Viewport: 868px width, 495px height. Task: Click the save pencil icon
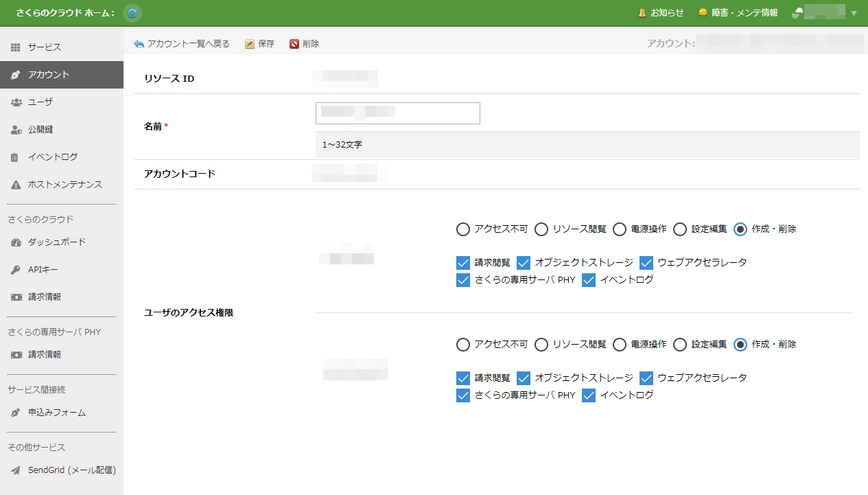[x=250, y=44]
